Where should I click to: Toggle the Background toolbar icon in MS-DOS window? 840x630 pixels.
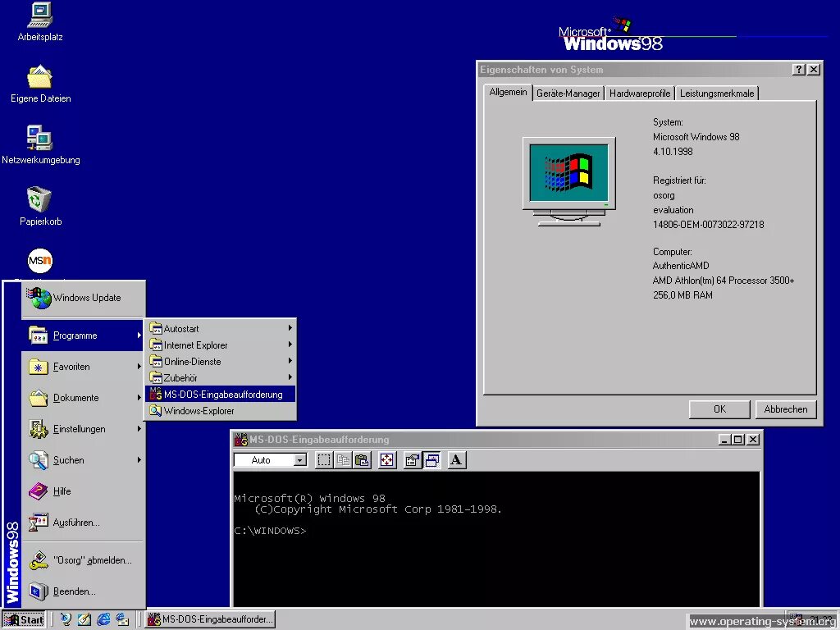tap(431, 459)
